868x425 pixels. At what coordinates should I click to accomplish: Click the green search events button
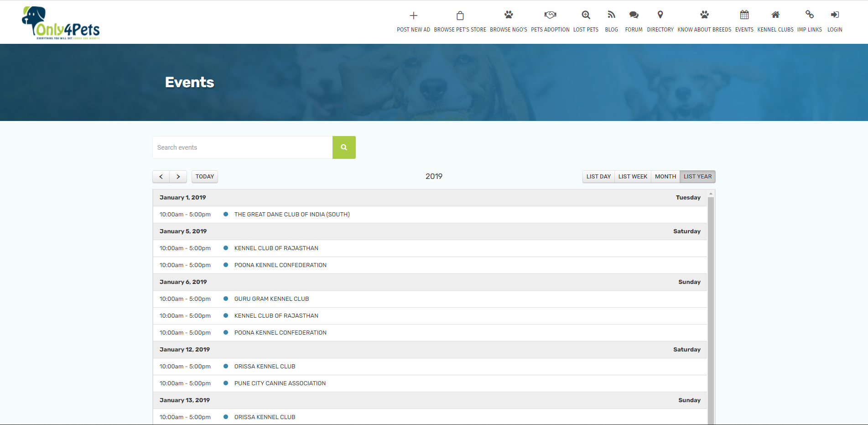coord(344,147)
